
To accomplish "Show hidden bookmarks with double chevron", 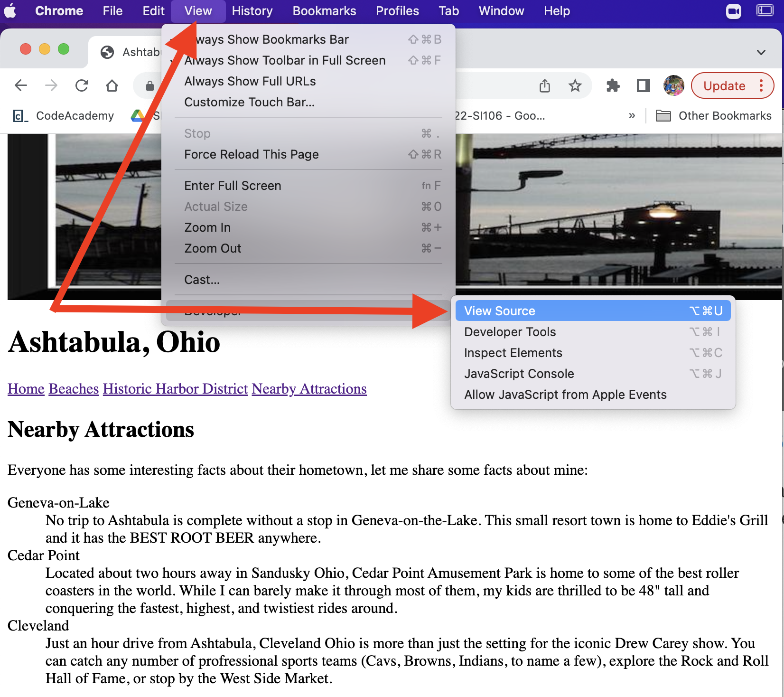I will coord(632,116).
